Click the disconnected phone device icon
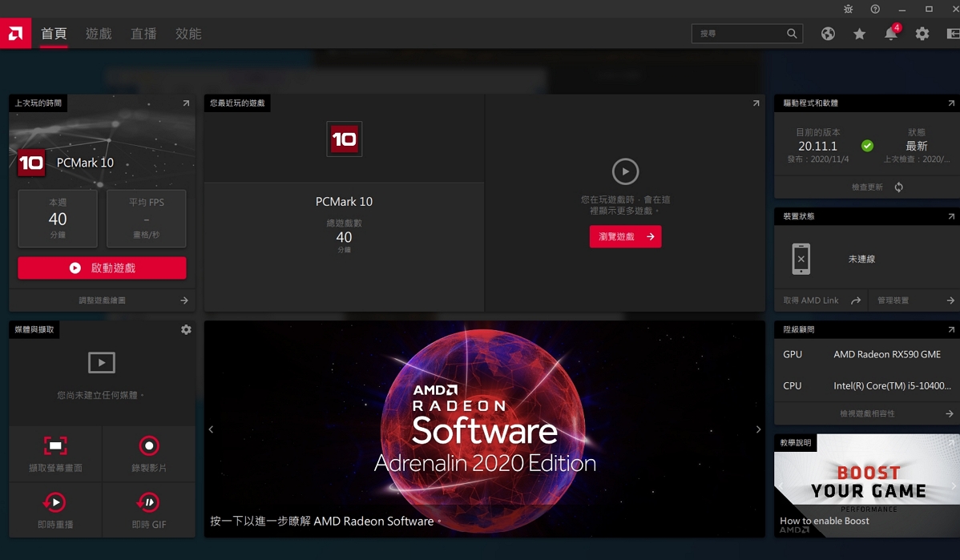 [x=801, y=259]
